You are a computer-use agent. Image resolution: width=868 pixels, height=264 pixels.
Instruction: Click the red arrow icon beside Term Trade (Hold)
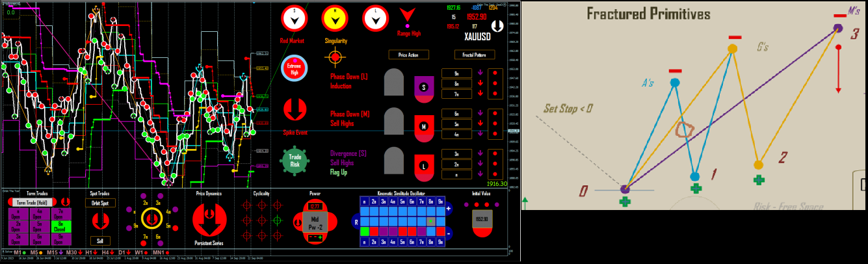pos(66,202)
